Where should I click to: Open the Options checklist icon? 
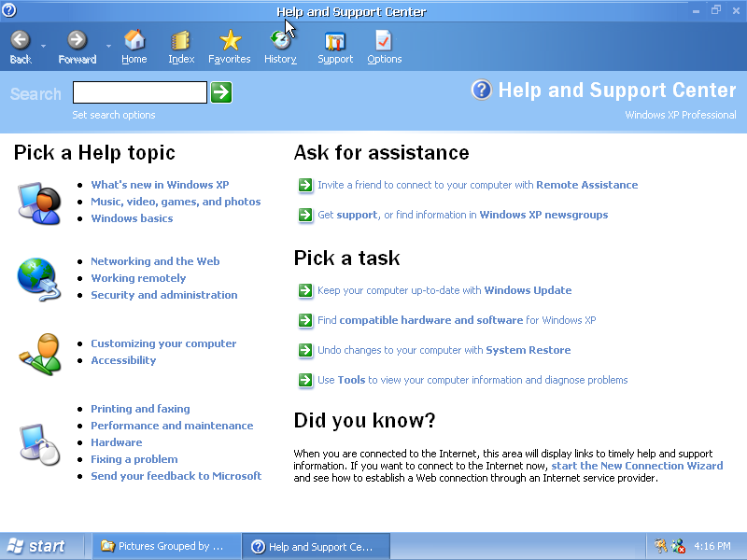pyautogui.click(x=384, y=40)
